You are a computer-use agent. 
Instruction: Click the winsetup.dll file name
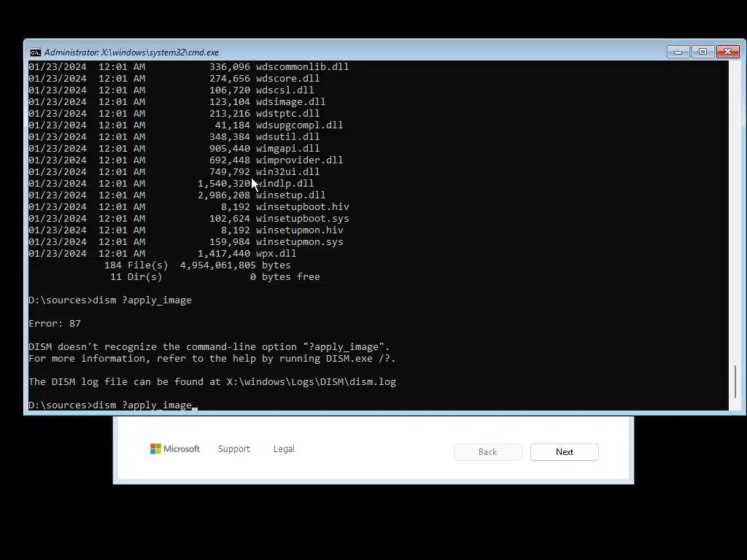coord(290,195)
